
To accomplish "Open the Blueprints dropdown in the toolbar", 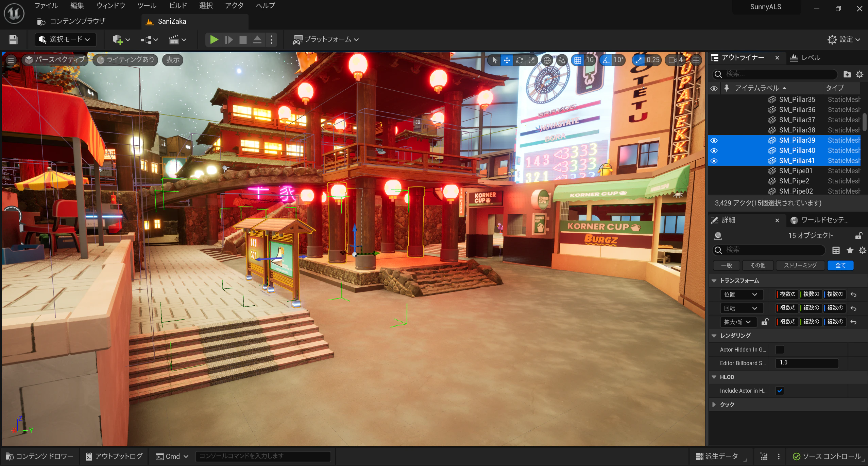I will coord(150,40).
